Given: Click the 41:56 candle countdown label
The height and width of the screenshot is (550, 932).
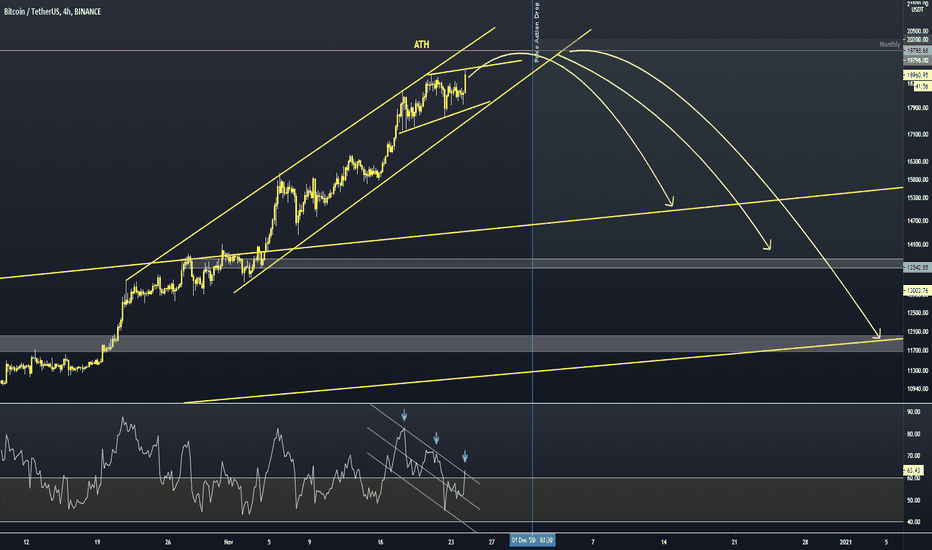Looking at the screenshot, I should point(922,87).
